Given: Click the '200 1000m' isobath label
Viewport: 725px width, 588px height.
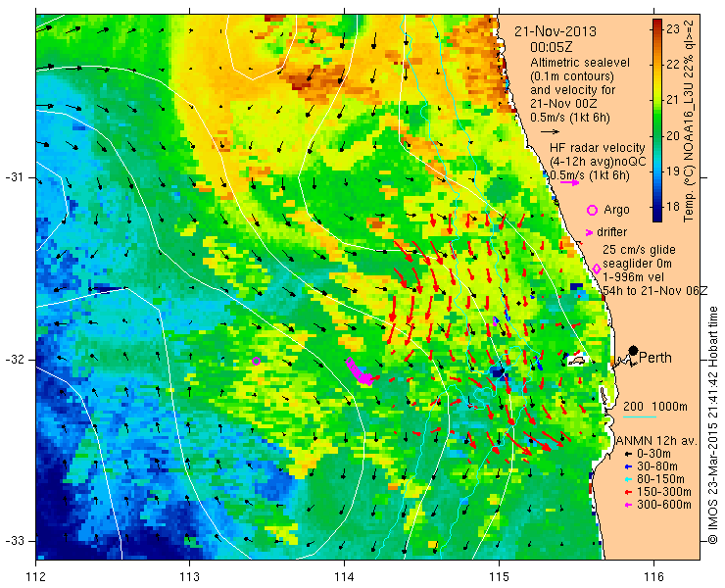Looking at the screenshot, I should 655,407.
